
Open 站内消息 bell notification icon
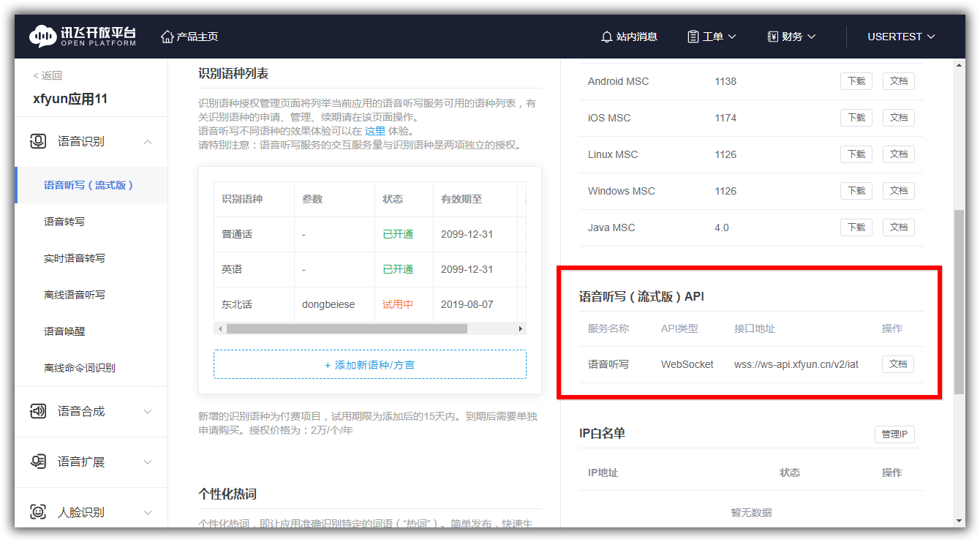coord(606,37)
